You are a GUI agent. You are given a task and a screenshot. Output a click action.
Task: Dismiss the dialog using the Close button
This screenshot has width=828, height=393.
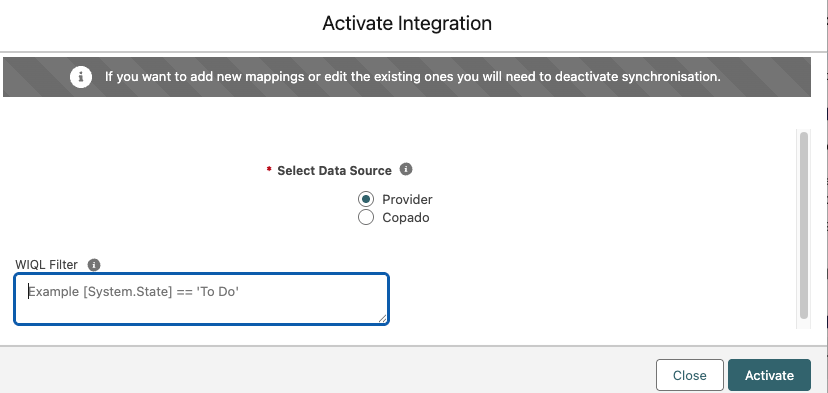click(x=690, y=376)
